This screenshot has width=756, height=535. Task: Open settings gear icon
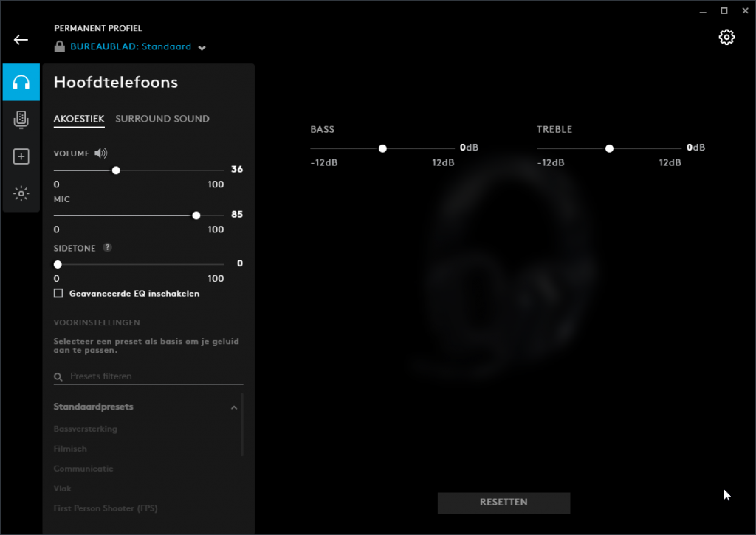pos(726,38)
